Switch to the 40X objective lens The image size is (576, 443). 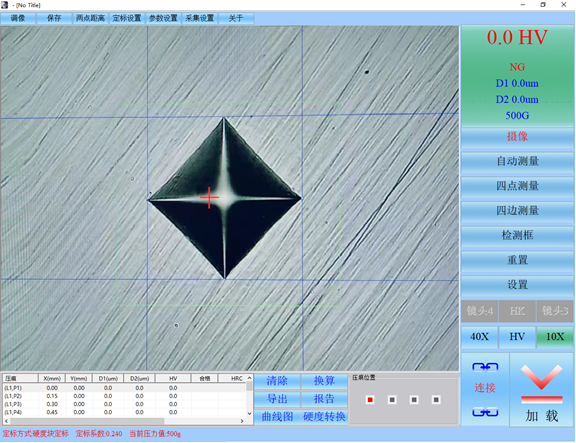(479, 337)
